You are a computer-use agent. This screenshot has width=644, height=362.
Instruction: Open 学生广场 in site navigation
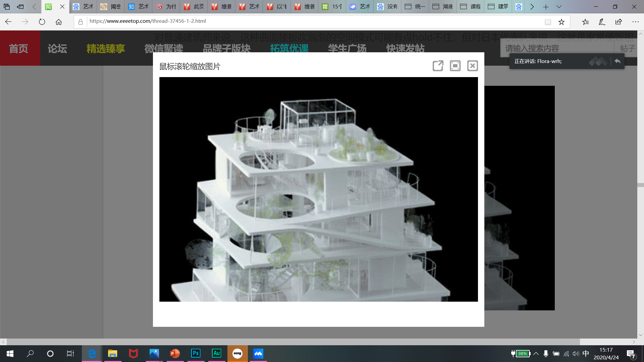click(347, 49)
